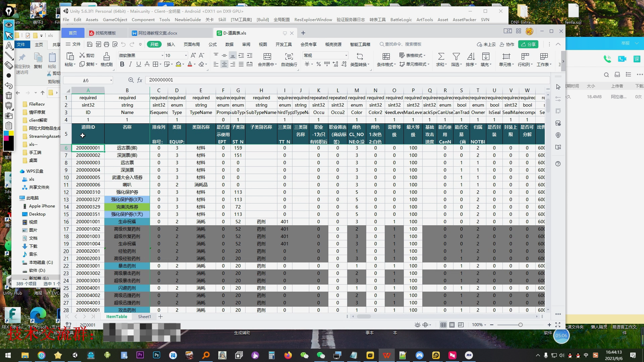
Task: Click the increase font size icon
Action: click(x=193, y=55)
